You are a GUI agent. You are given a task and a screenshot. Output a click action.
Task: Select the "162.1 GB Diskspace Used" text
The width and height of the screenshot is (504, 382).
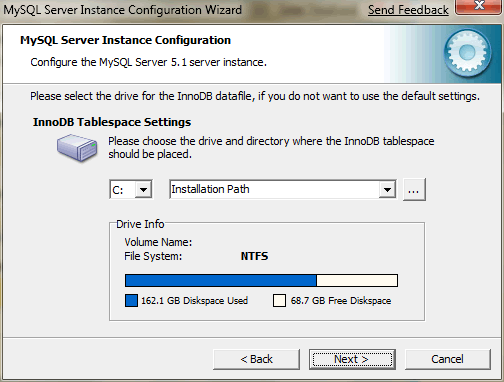[194, 301]
